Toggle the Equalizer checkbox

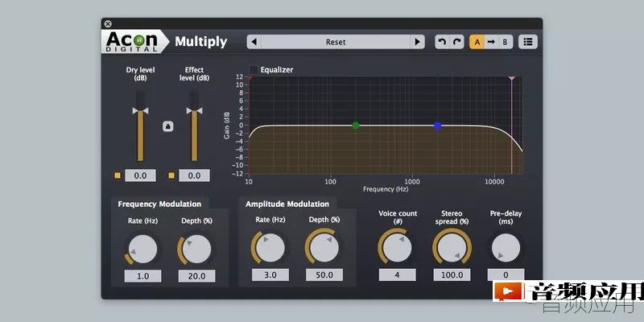click(254, 70)
